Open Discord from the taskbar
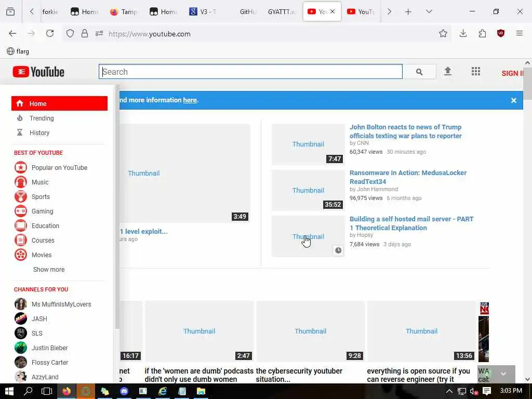 (124, 391)
